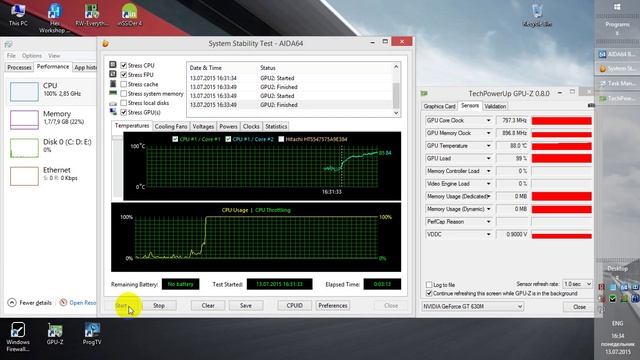
Task: Uncheck the Stress CPU checkbox
Action: 124,65
